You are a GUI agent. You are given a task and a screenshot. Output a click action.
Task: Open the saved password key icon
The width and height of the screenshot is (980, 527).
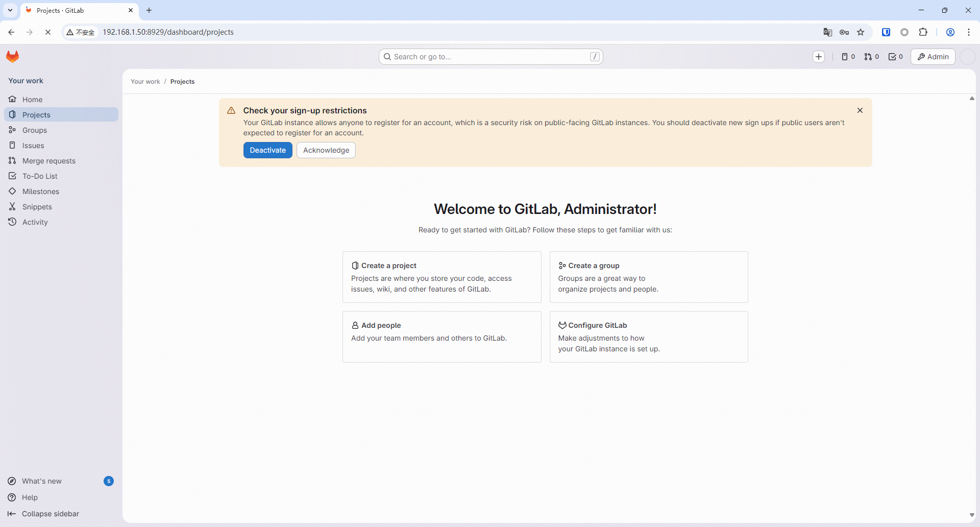coord(844,32)
